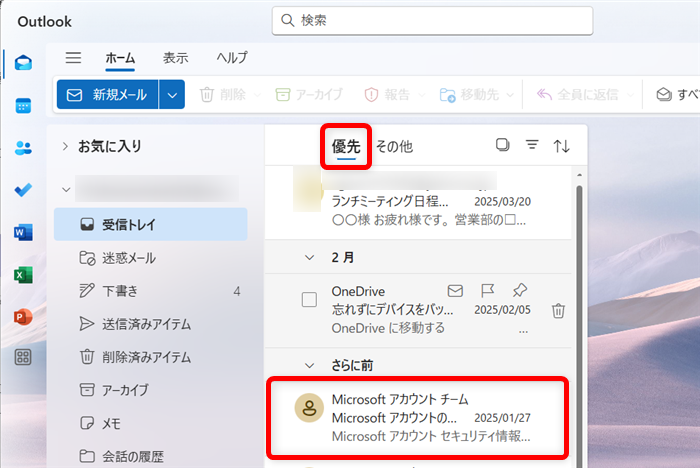Open the dropdown arrow beside 新規メール
This screenshot has height=468, width=700.
[x=173, y=95]
